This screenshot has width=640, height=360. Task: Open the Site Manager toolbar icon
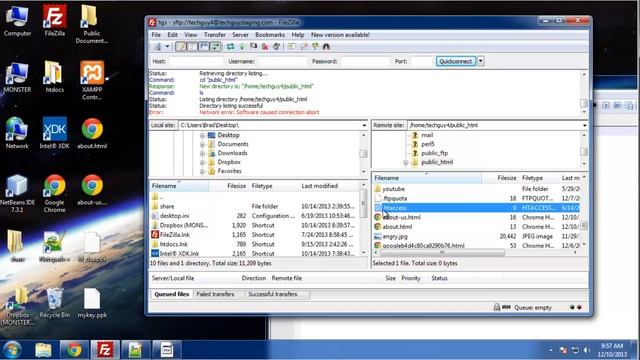pyautogui.click(x=158, y=47)
